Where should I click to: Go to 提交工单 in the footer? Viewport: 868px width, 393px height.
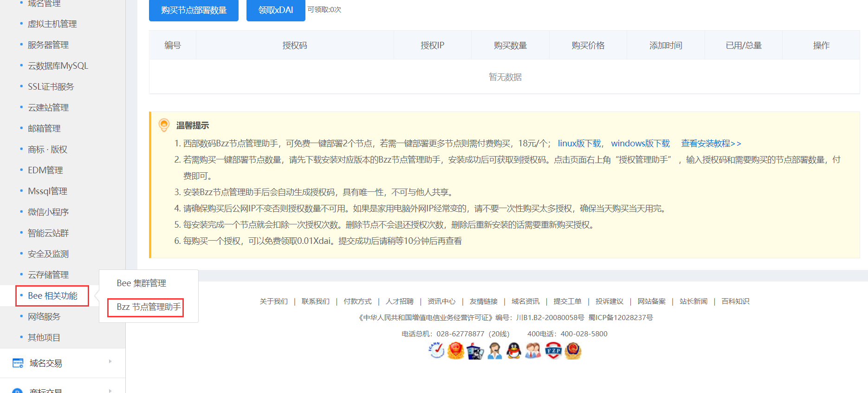coord(567,301)
